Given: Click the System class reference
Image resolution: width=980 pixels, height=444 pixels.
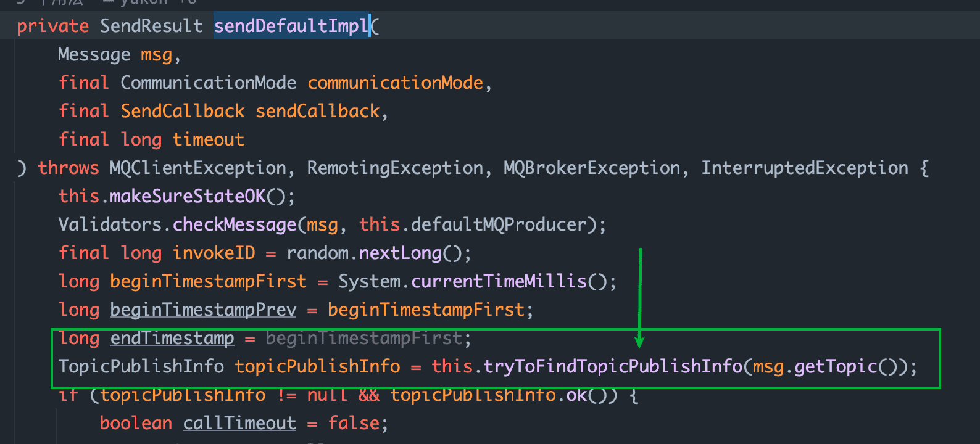Looking at the screenshot, I should 369,281.
